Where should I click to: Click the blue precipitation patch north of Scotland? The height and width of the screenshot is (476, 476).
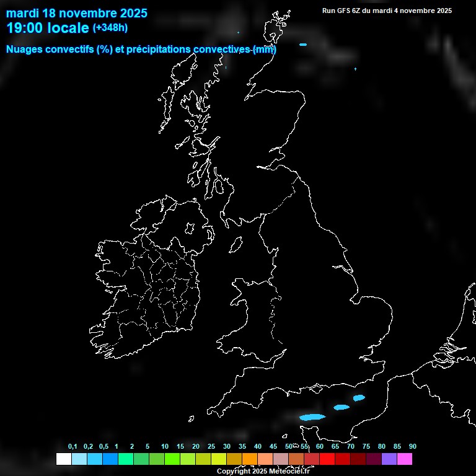point(303,45)
